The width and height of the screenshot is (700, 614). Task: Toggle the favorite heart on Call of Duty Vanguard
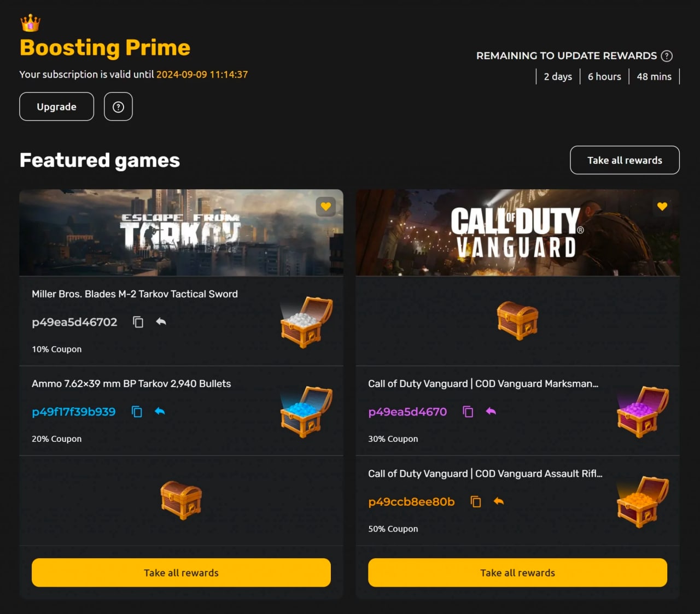[x=662, y=207]
